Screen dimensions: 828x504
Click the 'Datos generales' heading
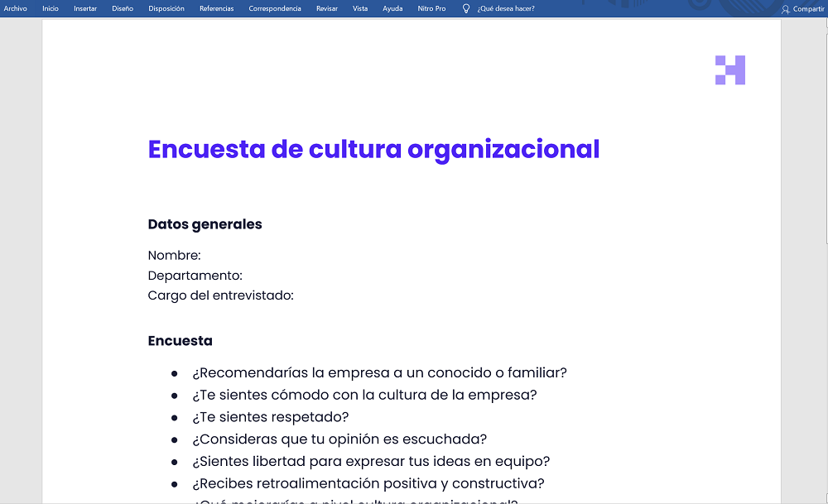pyautogui.click(x=205, y=224)
